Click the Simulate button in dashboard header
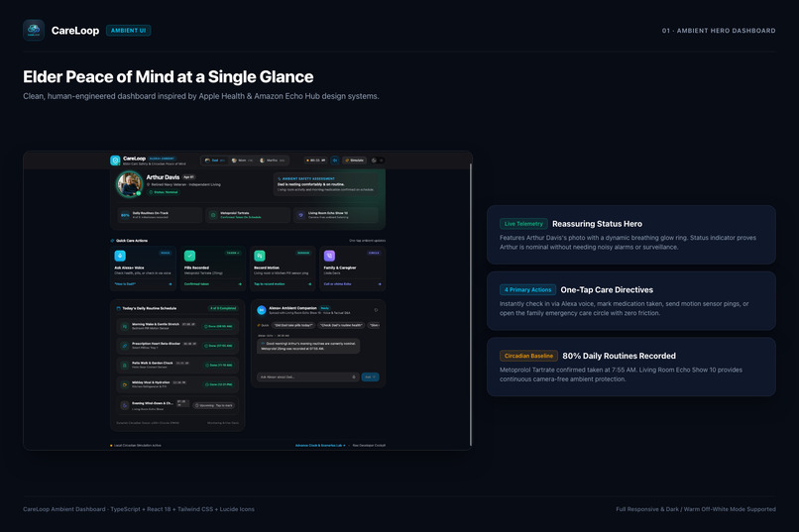799x532 pixels. tap(354, 160)
